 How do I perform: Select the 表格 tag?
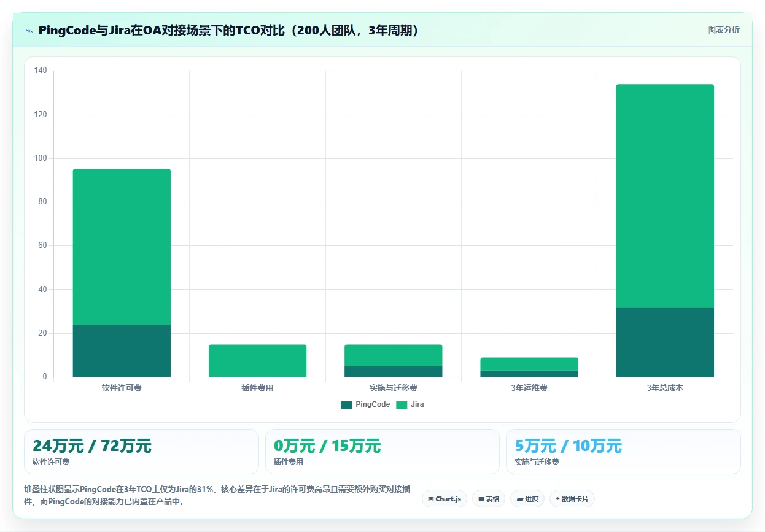[489, 499]
